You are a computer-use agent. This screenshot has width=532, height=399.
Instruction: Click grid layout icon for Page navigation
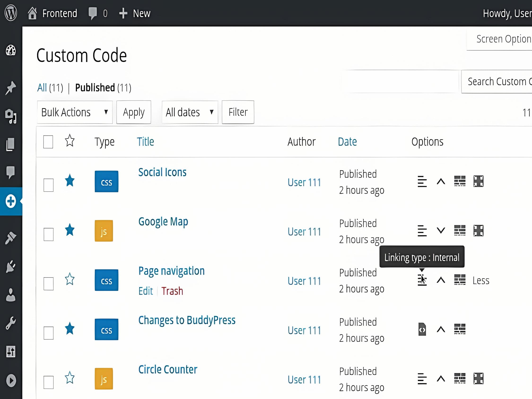pos(460,280)
